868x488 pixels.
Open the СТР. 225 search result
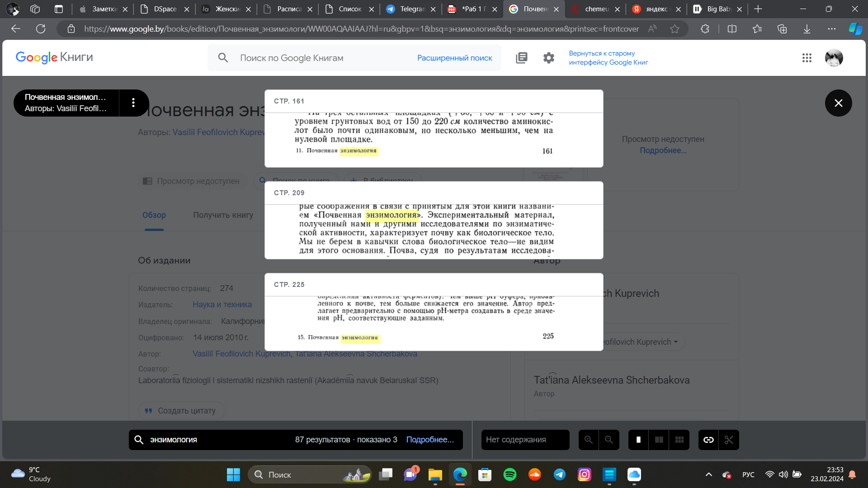point(434,312)
